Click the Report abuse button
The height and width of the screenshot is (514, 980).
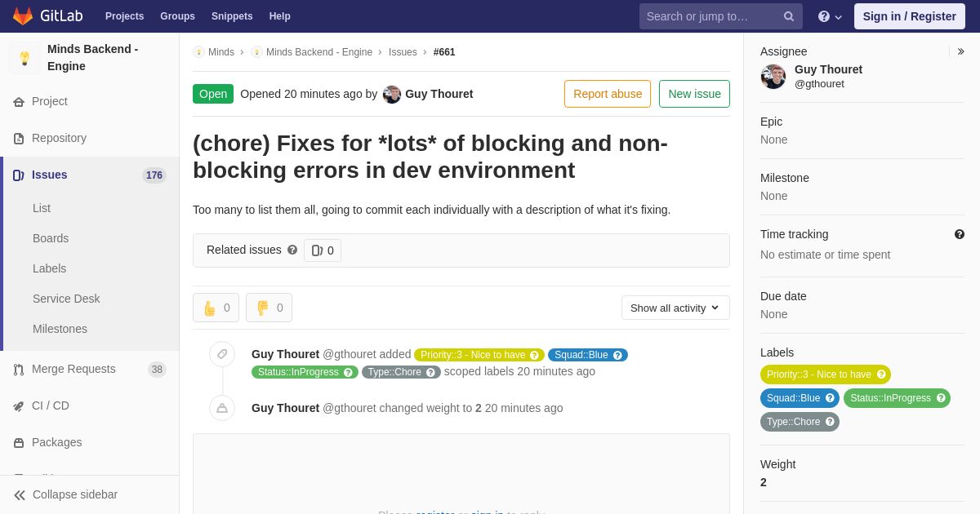point(608,94)
